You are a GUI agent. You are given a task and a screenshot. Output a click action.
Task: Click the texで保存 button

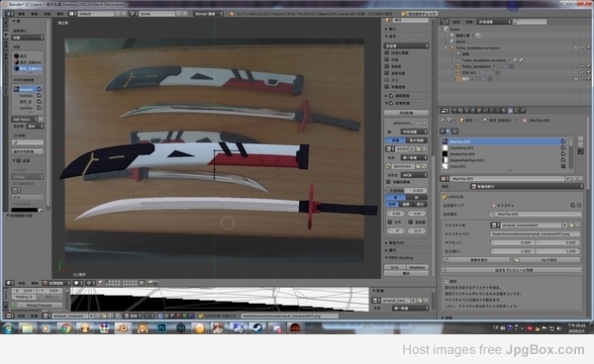[546, 259]
